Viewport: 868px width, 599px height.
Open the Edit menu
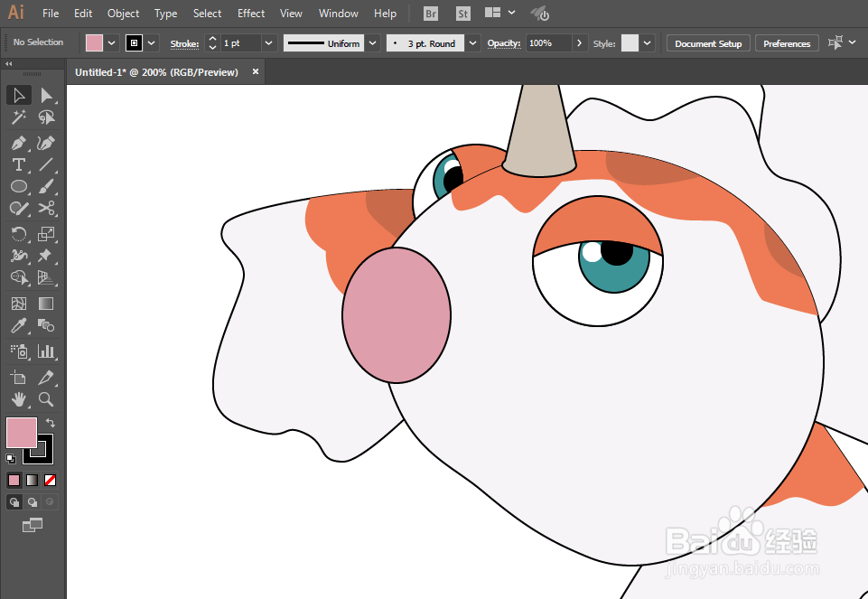click(83, 14)
